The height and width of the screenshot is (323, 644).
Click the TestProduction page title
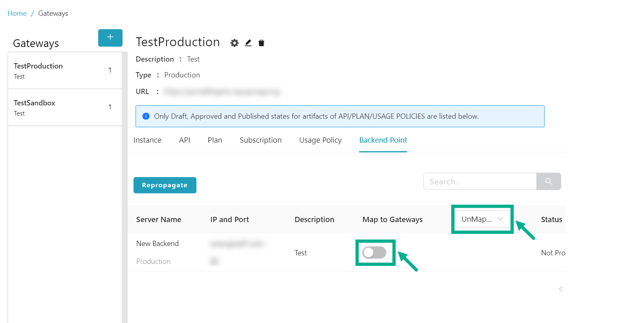(x=178, y=42)
